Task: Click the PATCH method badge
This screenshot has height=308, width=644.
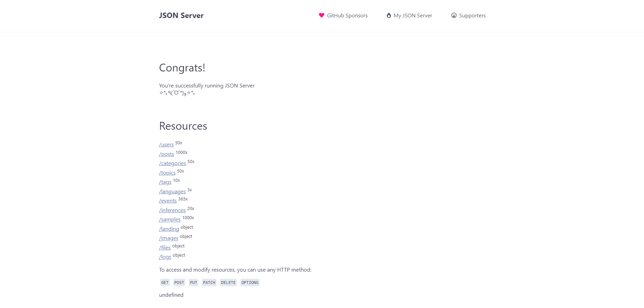Action: pyautogui.click(x=209, y=282)
